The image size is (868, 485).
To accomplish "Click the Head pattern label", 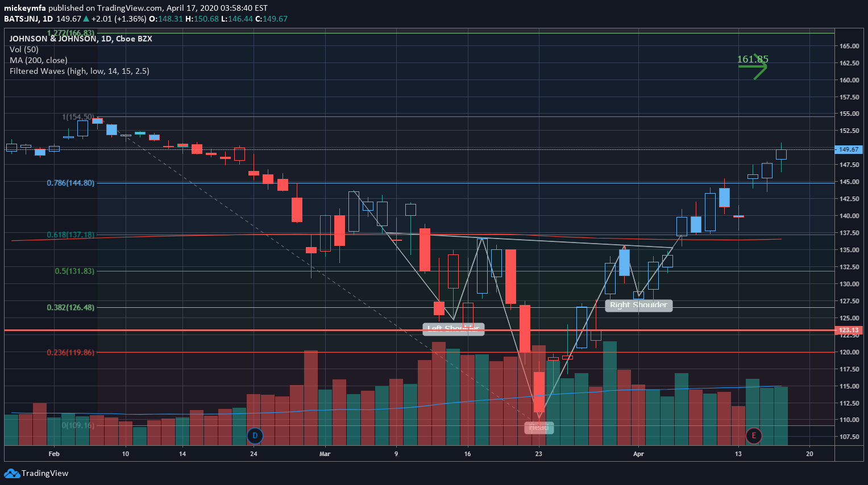I will click(x=539, y=427).
